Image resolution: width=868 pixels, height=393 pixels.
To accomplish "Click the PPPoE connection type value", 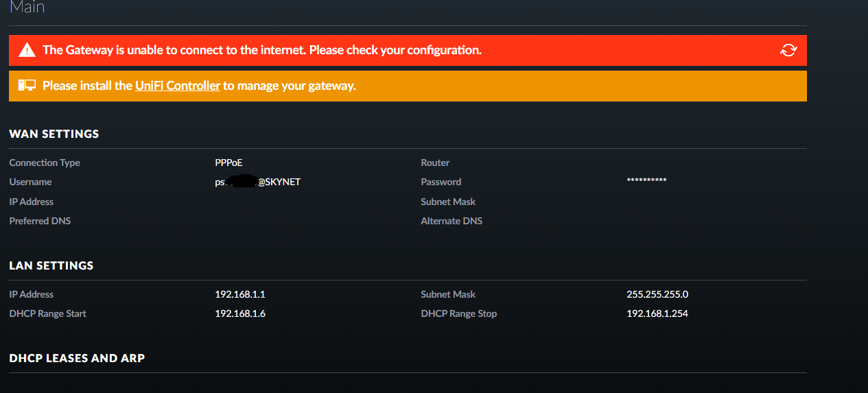I will pos(228,163).
